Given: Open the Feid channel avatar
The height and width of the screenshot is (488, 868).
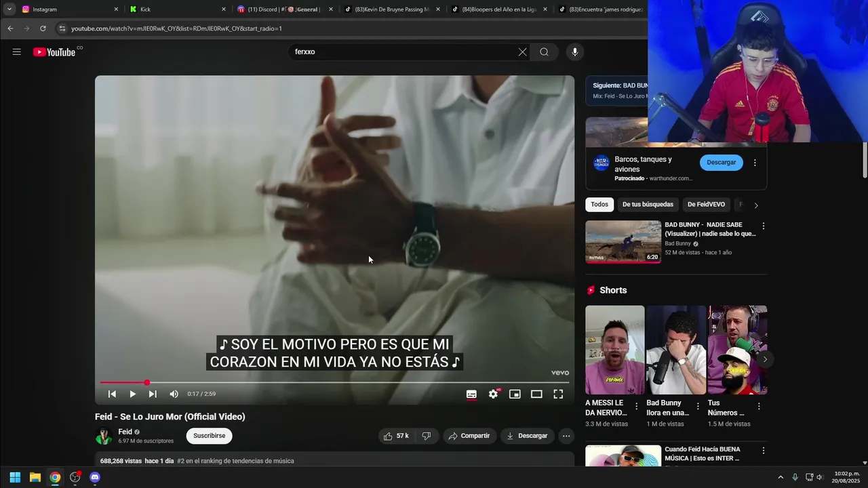Looking at the screenshot, I should tap(104, 436).
